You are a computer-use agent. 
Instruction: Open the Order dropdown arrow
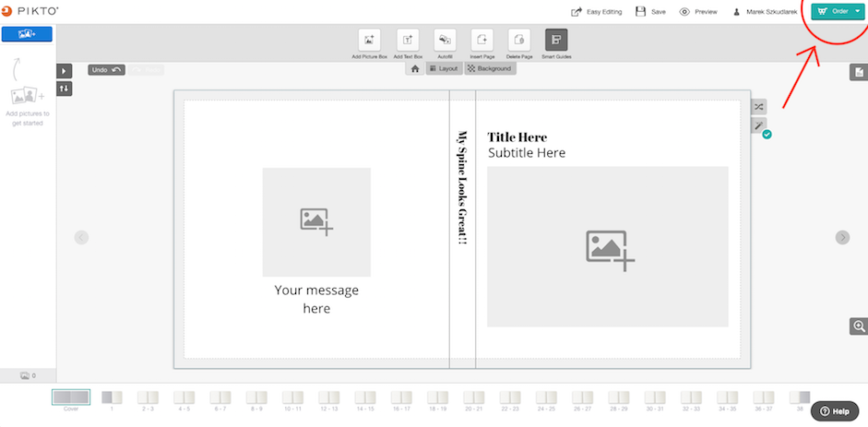click(x=858, y=11)
